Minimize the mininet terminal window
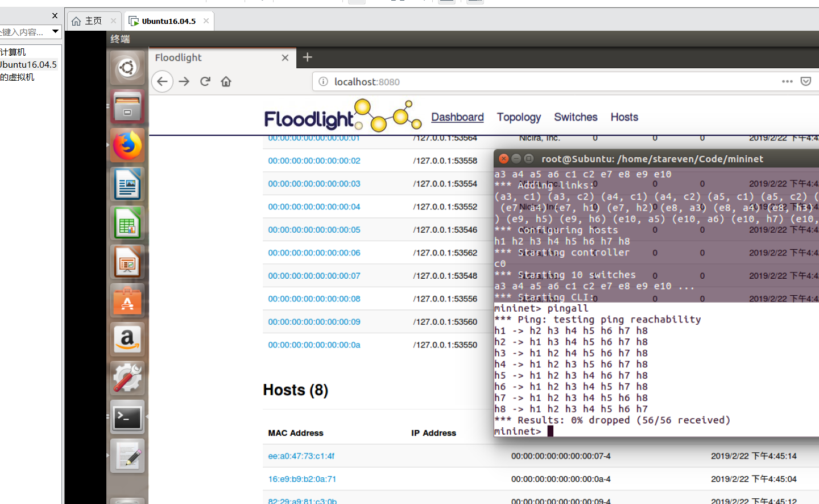The image size is (819, 504). tap(516, 158)
